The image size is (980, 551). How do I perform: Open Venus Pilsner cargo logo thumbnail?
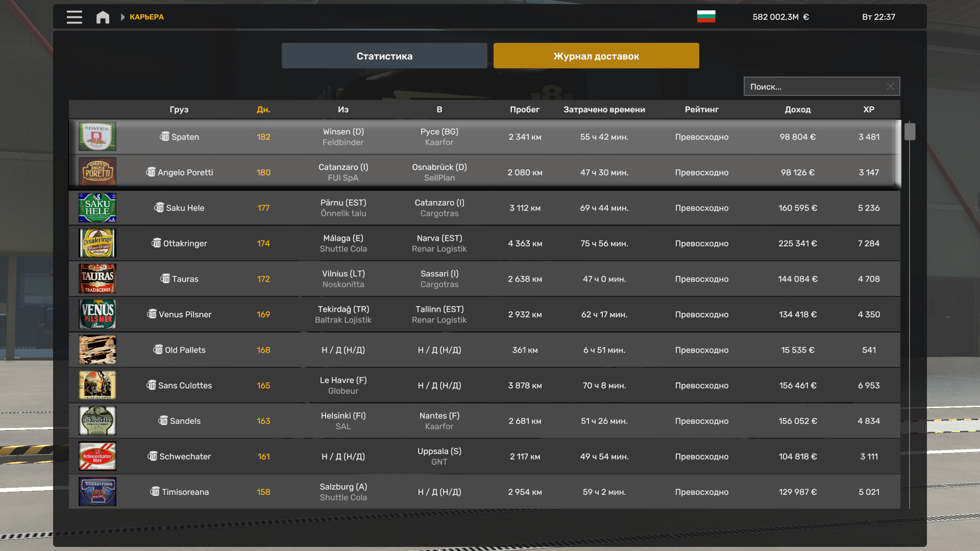(x=97, y=314)
